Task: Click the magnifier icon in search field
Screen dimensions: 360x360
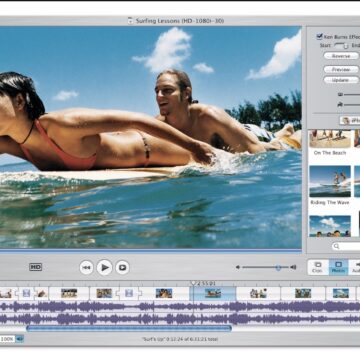Action: click(336, 247)
